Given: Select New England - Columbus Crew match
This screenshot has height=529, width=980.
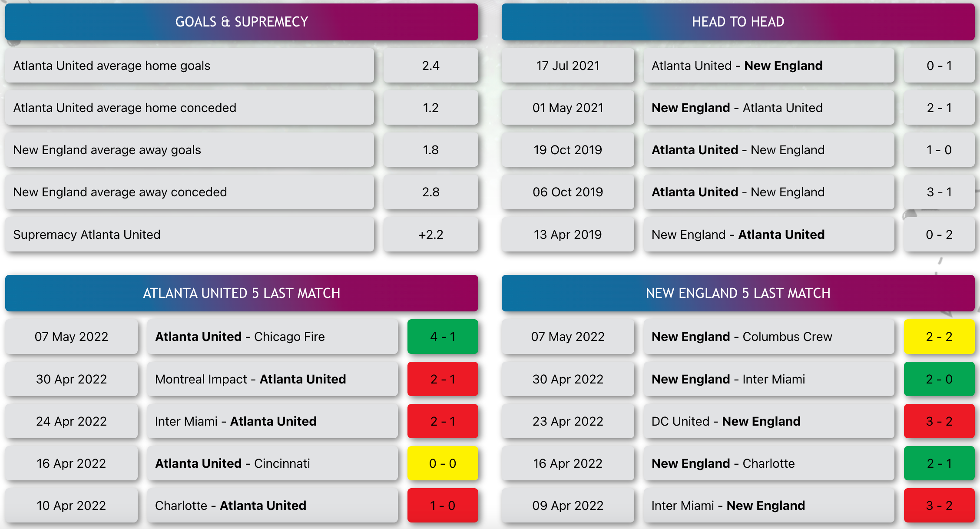Looking at the screenshot, I should tap(769, 337).
